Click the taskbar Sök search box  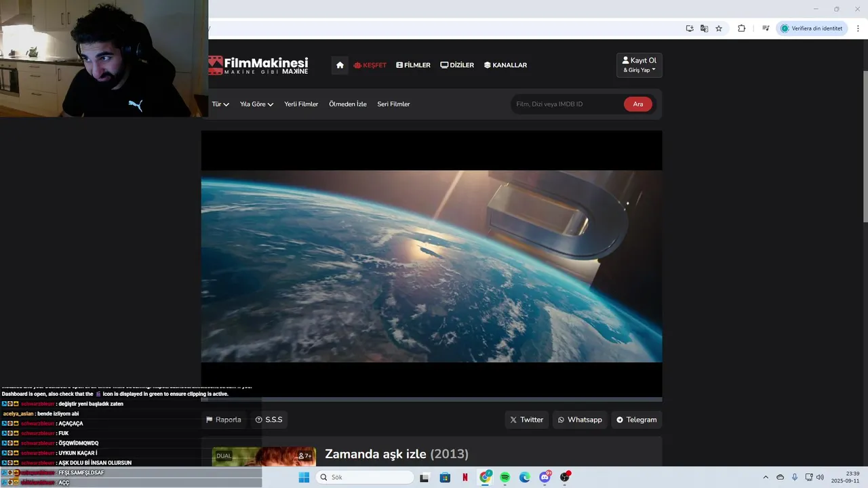point(365,477)
